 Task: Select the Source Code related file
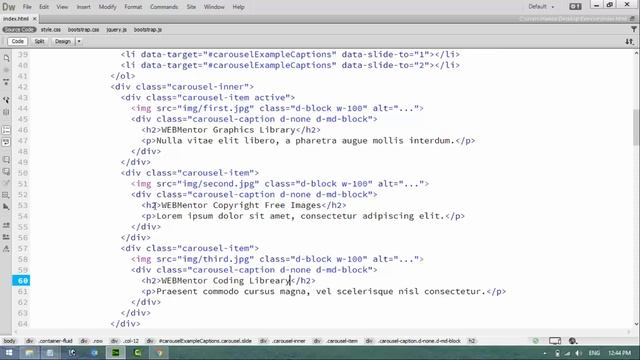(x=19, y=30)
